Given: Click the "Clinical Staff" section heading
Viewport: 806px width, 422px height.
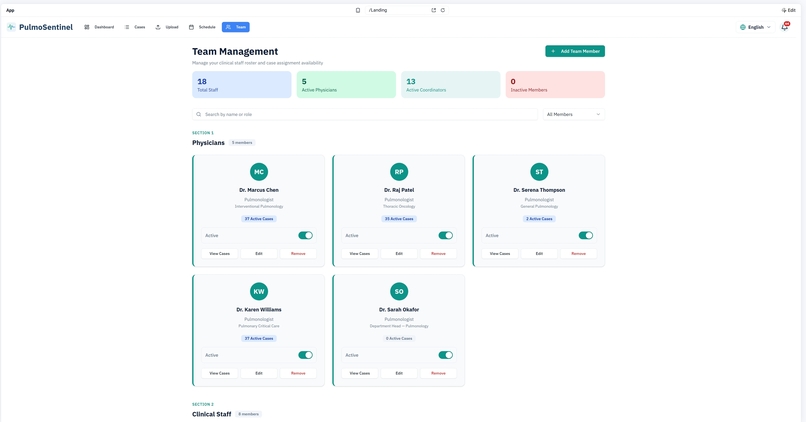Looking at the screenshot, I should click(x=212, y=414).
